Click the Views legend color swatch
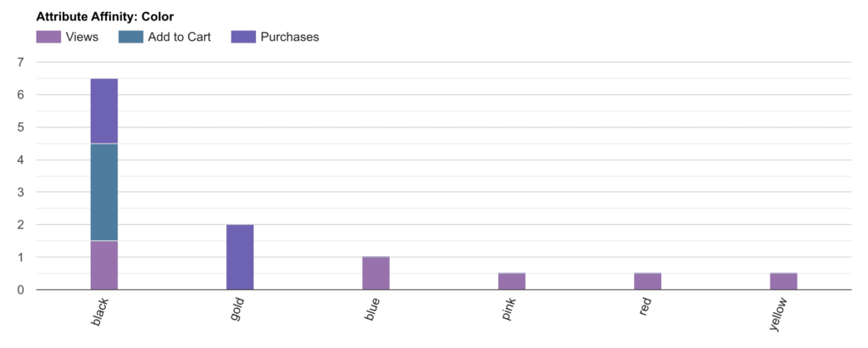 tap(48, 37)
